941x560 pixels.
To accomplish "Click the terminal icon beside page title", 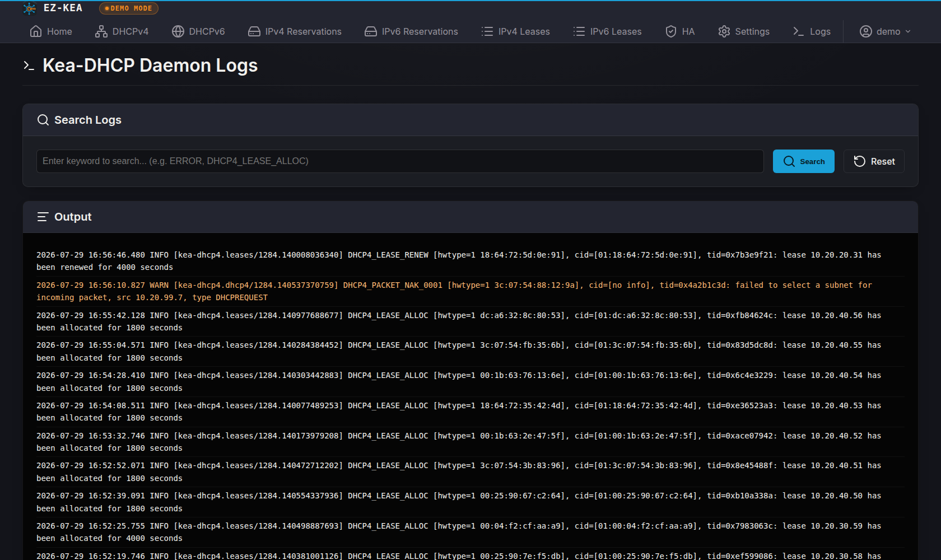I will pyautogui.click(x=29, y=66).
